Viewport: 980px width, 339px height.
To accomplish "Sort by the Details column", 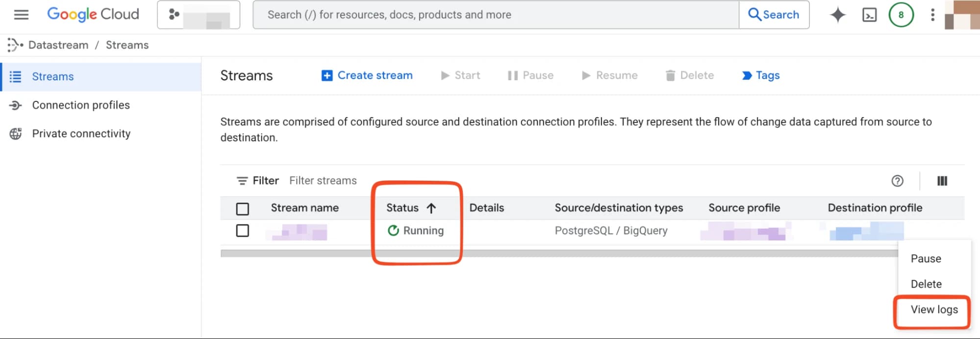I will tap(487, 208).
